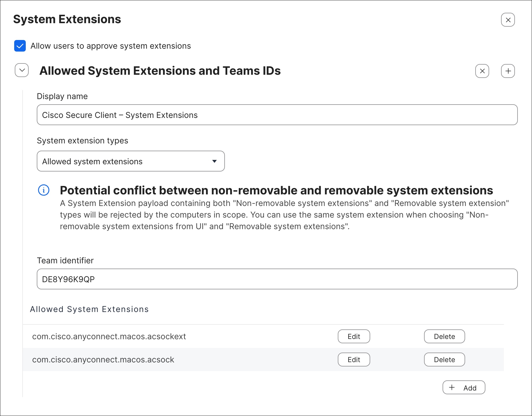Screen dimensions: 532x416
Task: Add a new system extensions entry with plus icon
Action: click(508, 71)
